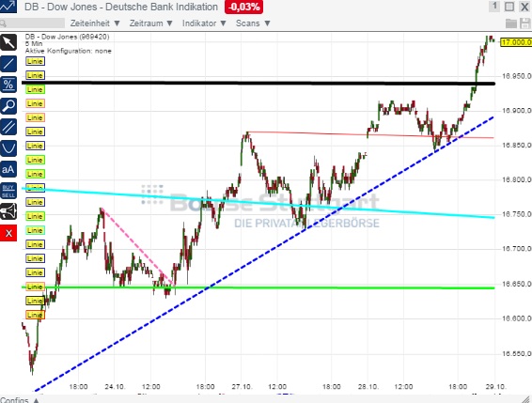Screen dimensions: 532x403
Task: Maximize the chart window
Action: pos(509,7)
